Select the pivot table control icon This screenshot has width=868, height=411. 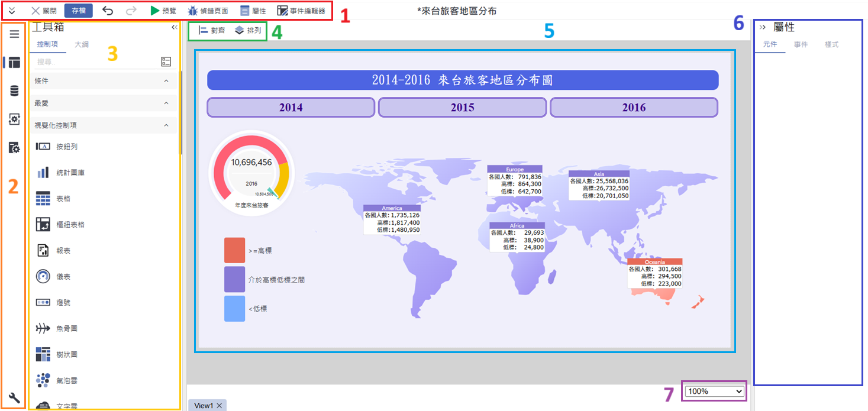pyautogui.click(x=43, y=224)
